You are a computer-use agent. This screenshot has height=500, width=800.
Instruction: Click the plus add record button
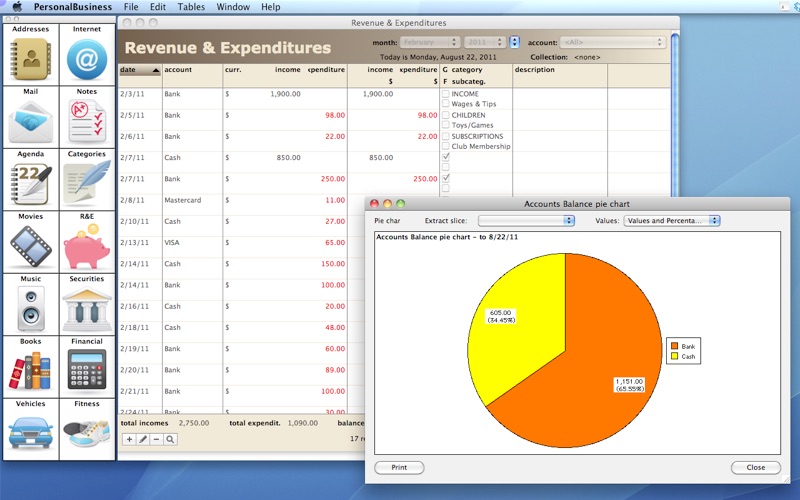pos(129,439)
